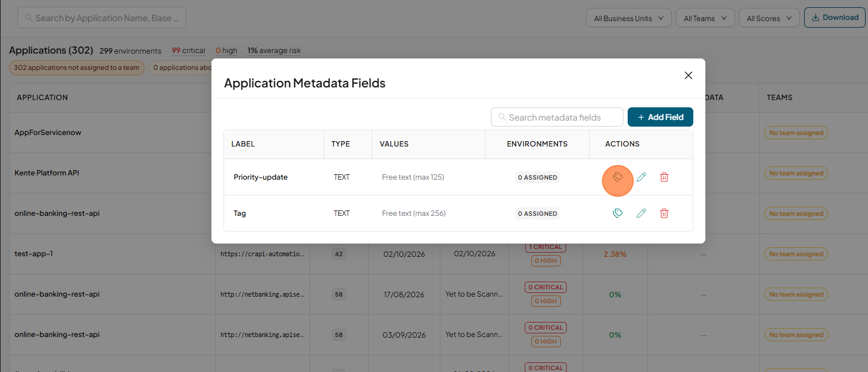Focus the Search by Application Name field

pos(102,18)
